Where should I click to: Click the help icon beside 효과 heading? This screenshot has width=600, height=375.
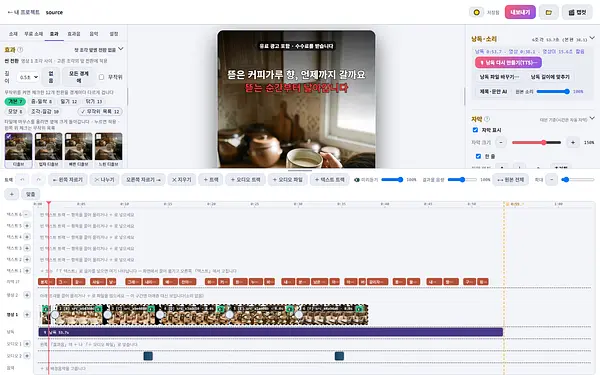(20, 50)
